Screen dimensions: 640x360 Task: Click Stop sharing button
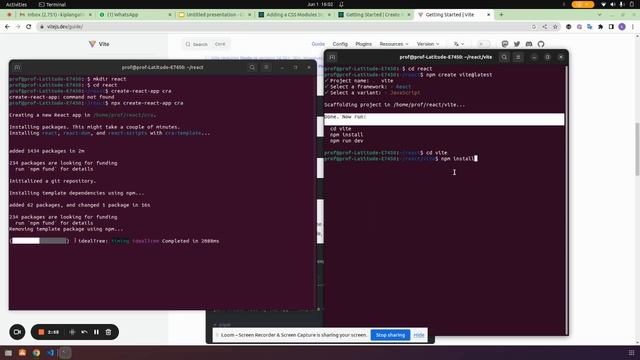coord(390,335)
